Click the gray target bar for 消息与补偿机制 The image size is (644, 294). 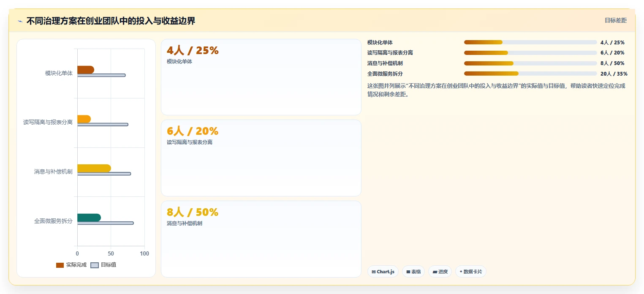(x=104, y=174)
